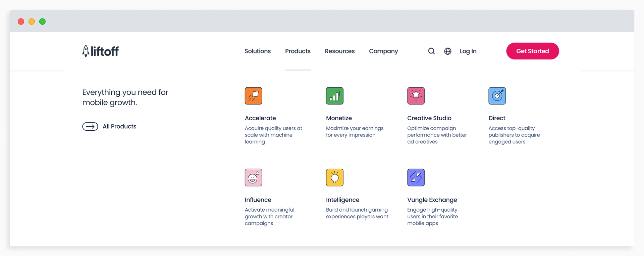The height and width of the screenshot is (256, 644).
Task: Click 'Everything you need for mobile growth' heading
Action: (x=125, y=97)
